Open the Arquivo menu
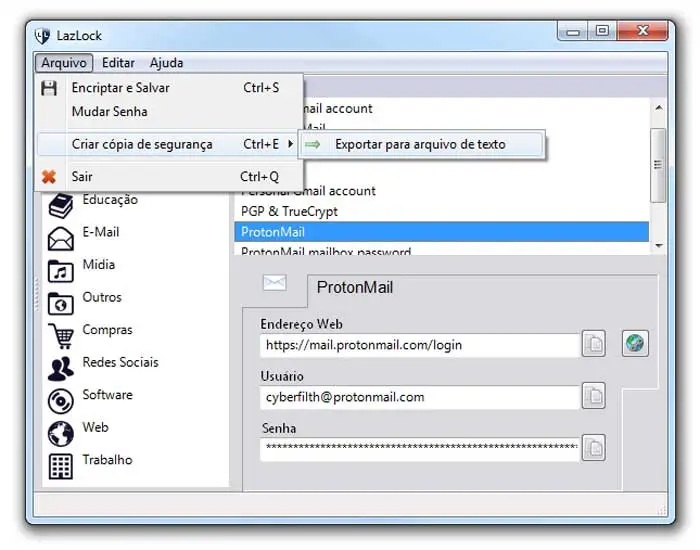Viewport: 700px width, 550px height. [64, 63]
